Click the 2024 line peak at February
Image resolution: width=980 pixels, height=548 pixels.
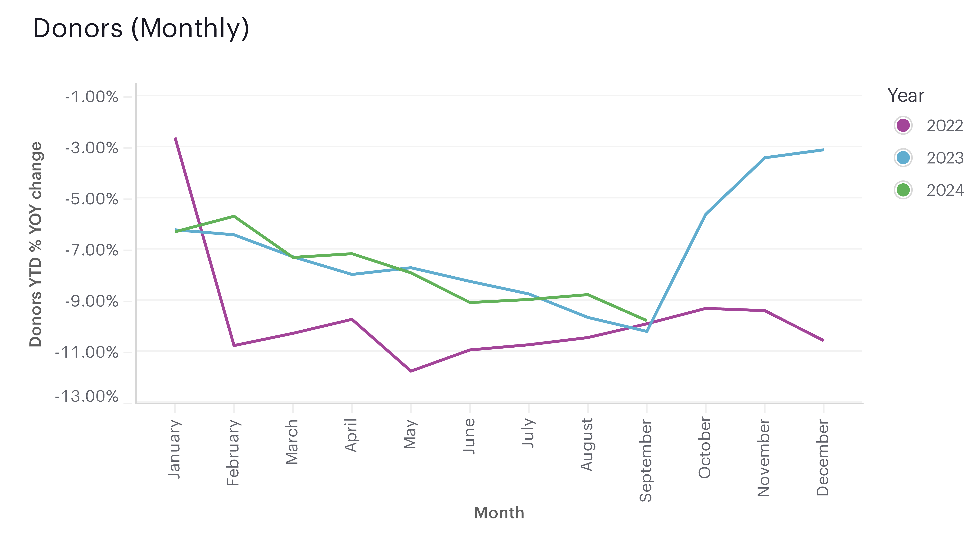(x=234, y=216)
